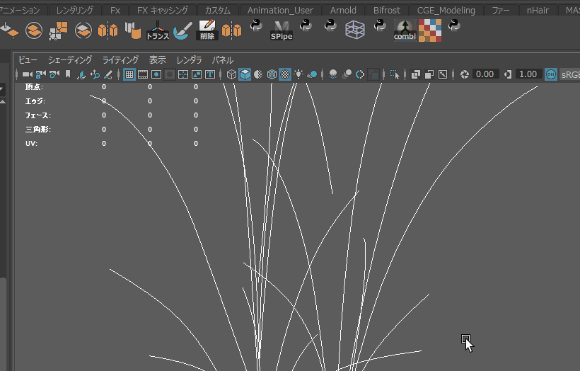Toggle the view transform button
The height and width of the screenshot is (371, 580).
point(551,74)
